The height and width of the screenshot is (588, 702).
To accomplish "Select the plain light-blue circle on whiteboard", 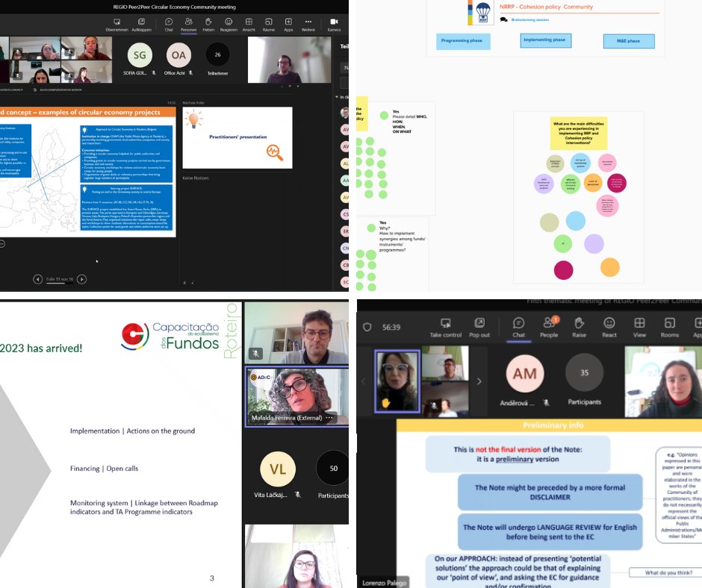I will 575,221.
